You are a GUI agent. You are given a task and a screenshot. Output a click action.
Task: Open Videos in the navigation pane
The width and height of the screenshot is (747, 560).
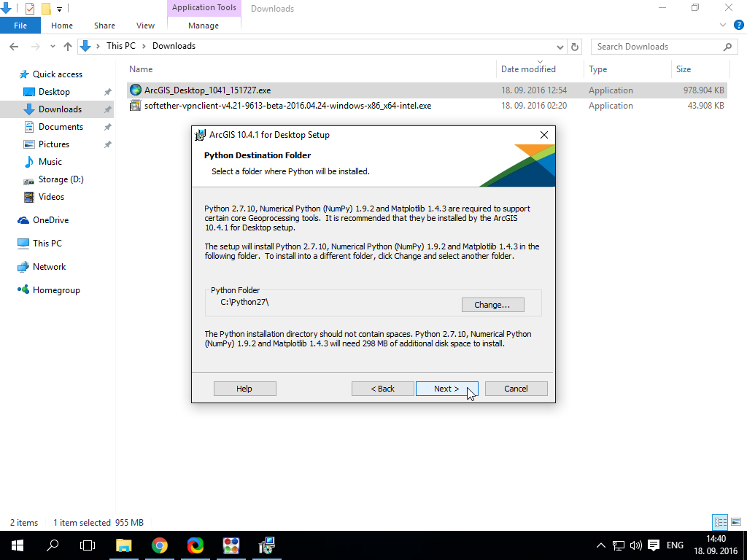pos(51,197)
